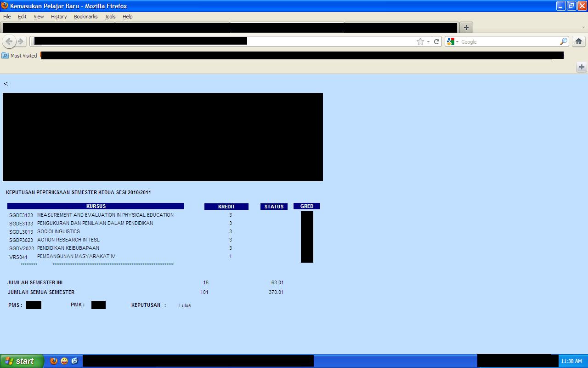Select Action Research in TESL course

(68, 240)
